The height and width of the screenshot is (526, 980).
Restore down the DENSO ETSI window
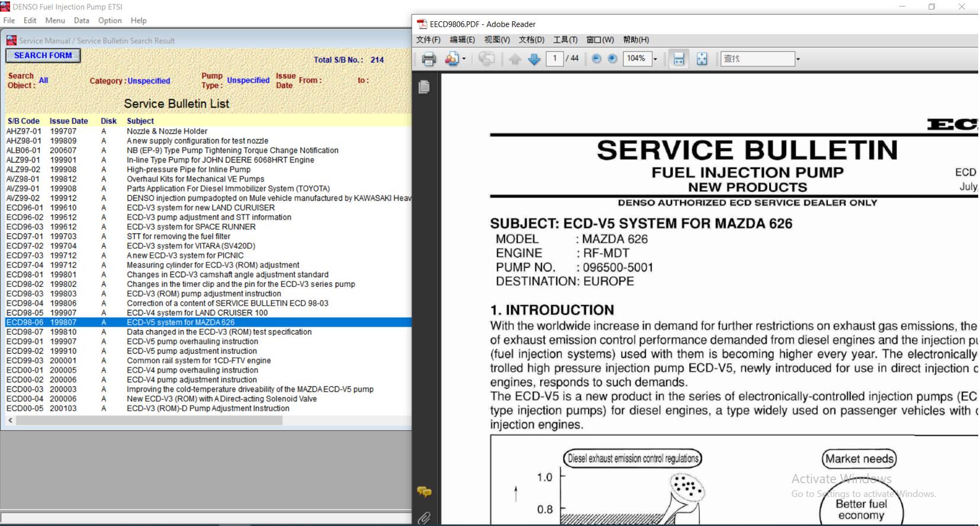(931, 7)
